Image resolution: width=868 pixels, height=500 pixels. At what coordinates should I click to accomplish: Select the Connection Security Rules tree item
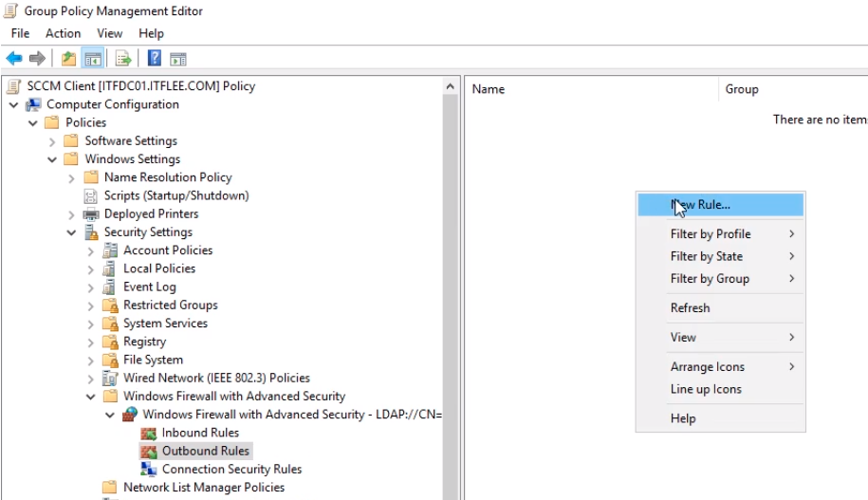(232, 469)
